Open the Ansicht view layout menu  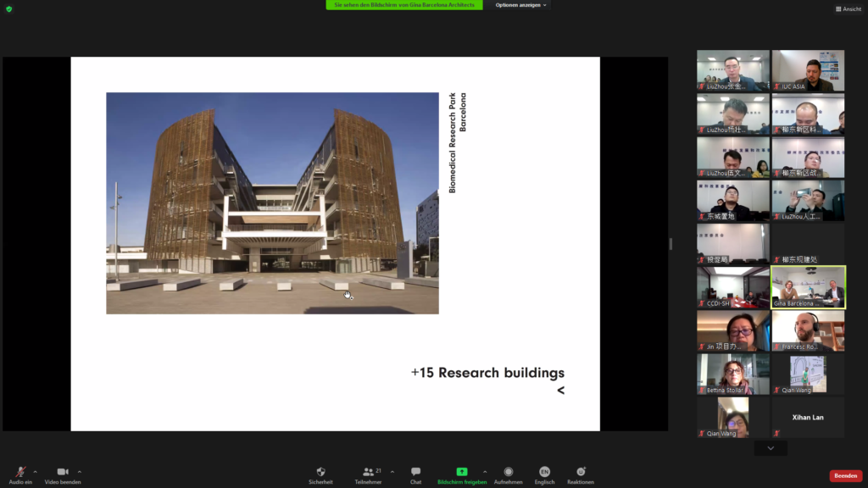(849, 8)
